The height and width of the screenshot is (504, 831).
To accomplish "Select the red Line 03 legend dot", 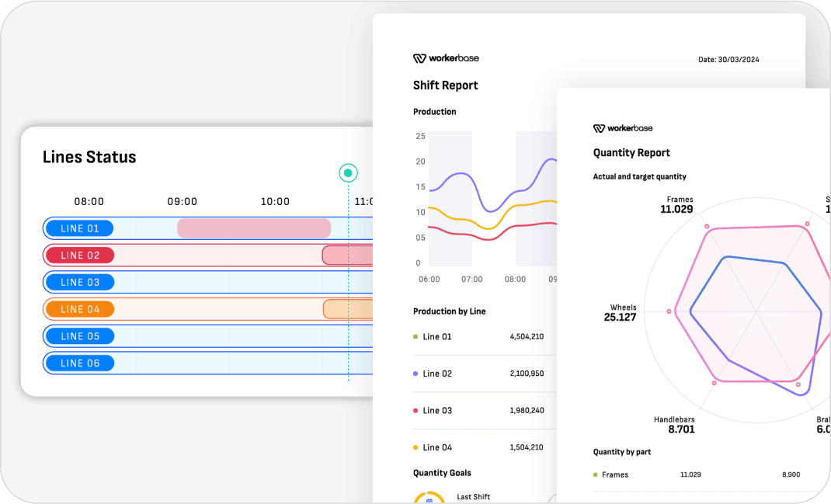I will pyautogui.click(x=416, y=410).
